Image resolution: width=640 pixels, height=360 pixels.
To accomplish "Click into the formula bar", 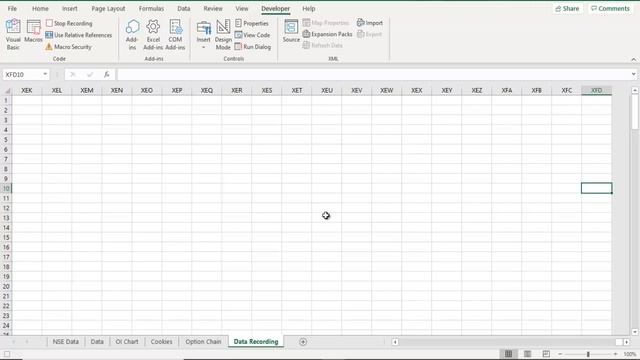I will point(373,74).
